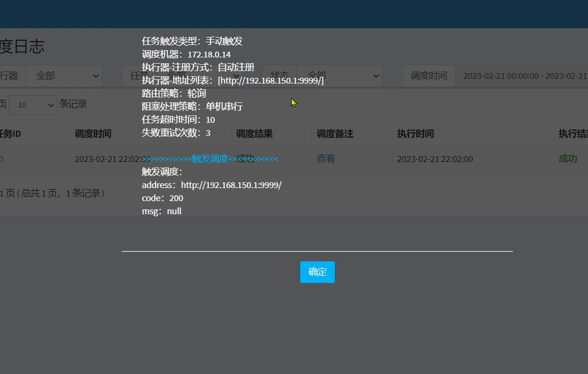
Task: Click the 调度时间 filter label
Action: point(429,76)
